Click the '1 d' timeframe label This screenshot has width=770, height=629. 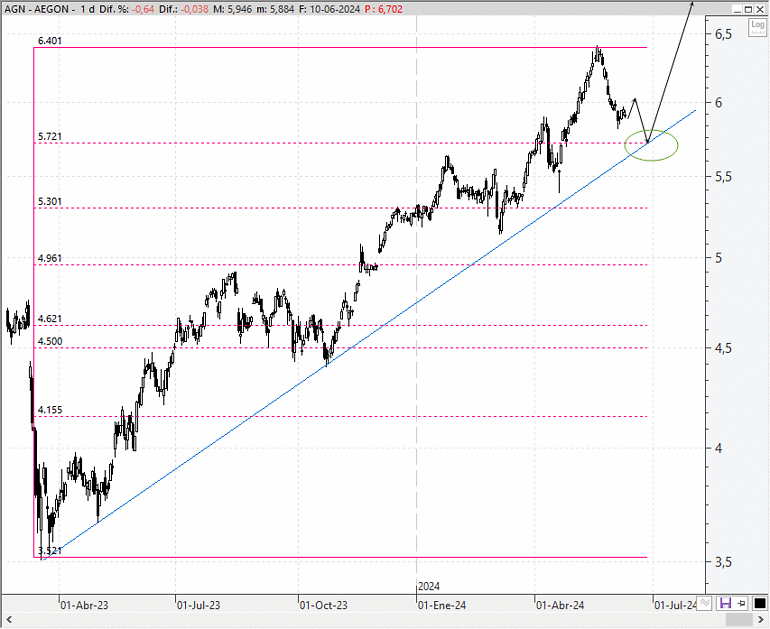(87, 9)
